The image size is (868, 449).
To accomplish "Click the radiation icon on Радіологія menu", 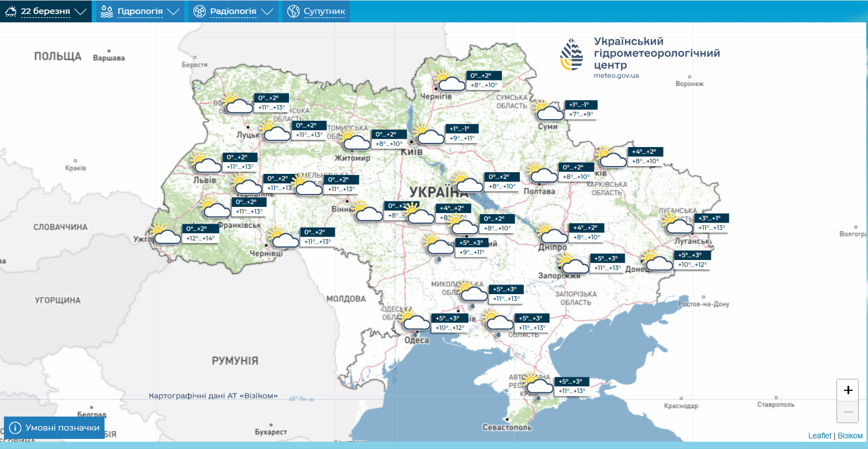I will pos(199,11).
